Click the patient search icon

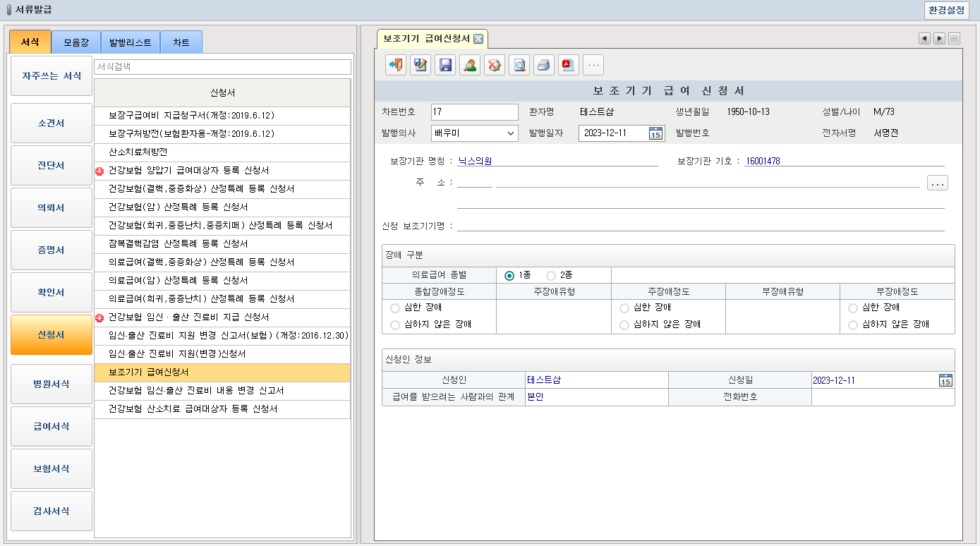470,65
